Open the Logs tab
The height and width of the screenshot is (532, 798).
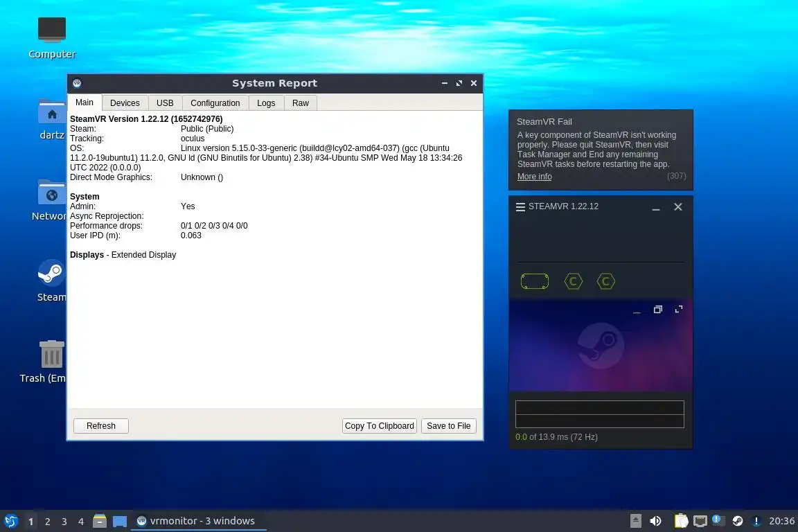click(266, 103)
